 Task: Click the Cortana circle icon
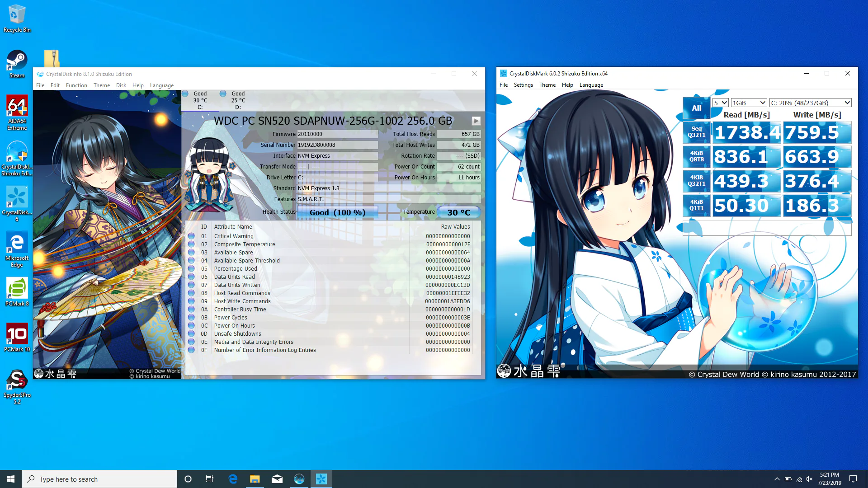188,479
